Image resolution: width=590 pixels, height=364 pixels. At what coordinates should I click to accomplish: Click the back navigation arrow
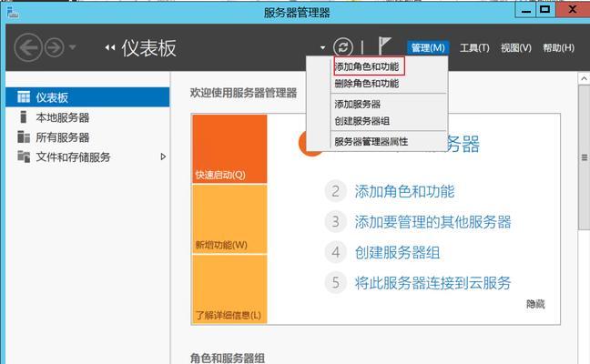coord(28,47)
